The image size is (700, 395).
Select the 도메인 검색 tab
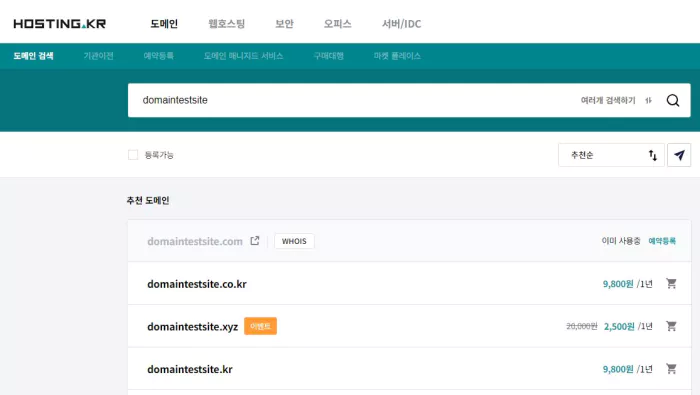(33, 56)
